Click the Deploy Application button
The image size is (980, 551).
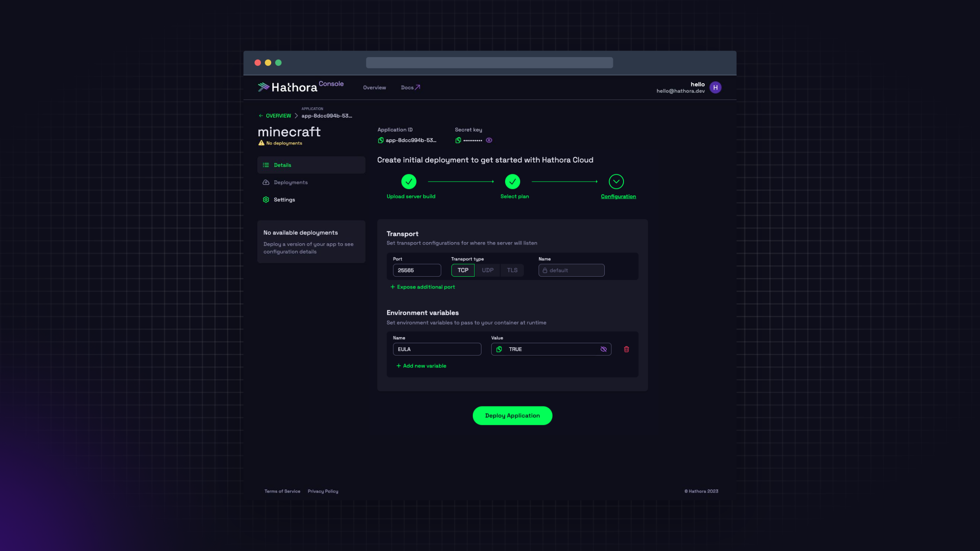point(512,415)
